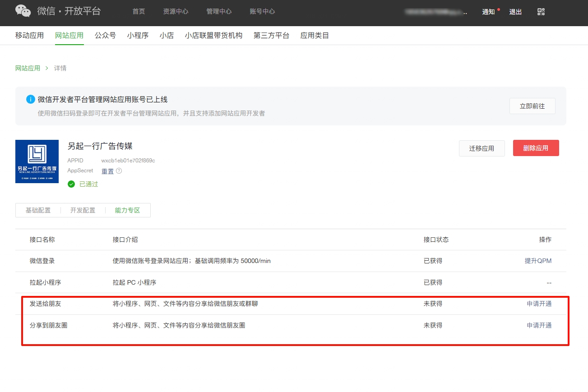Switch to the 开发配置 tab
The image size is (588, 392).
click(83, 210)
